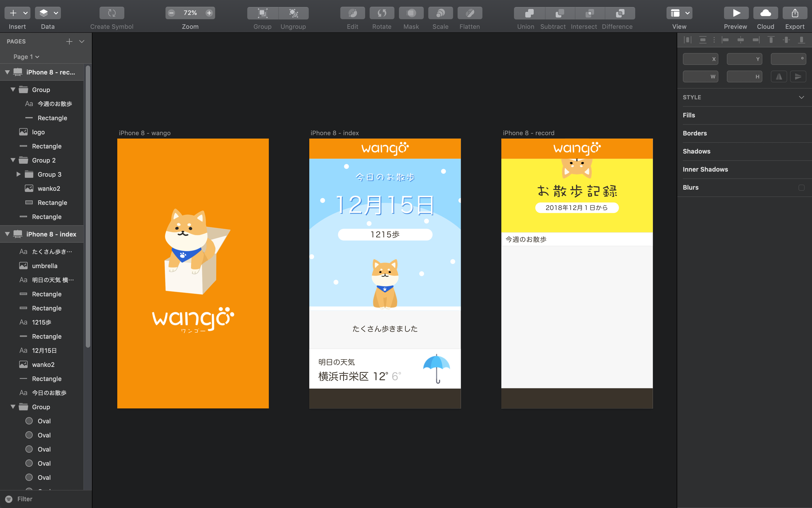Flip the selection vertically
Screen dimensions: 812x508
tap(798, 76)
